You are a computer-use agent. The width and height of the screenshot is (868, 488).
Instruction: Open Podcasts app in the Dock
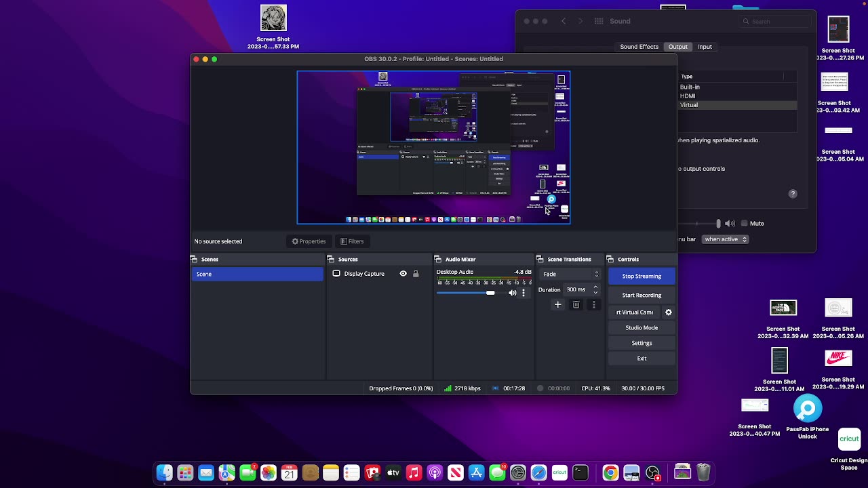coord(435,472)
